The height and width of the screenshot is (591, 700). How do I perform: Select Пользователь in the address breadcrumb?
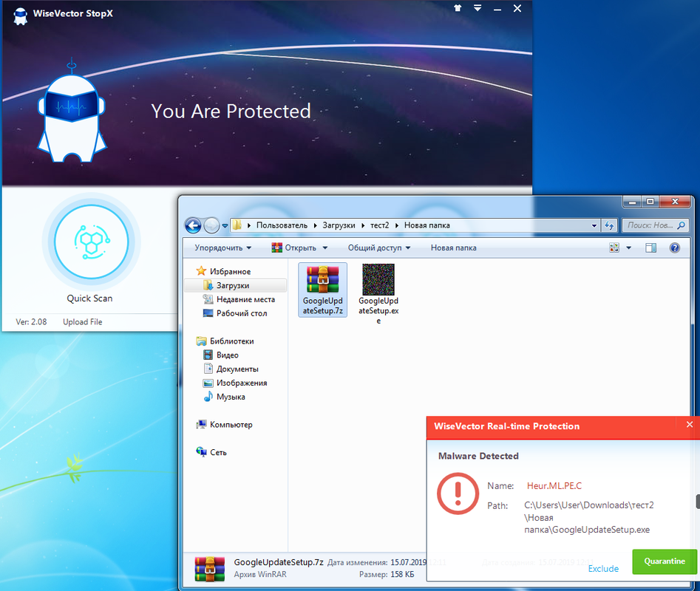tap(282, 225)
